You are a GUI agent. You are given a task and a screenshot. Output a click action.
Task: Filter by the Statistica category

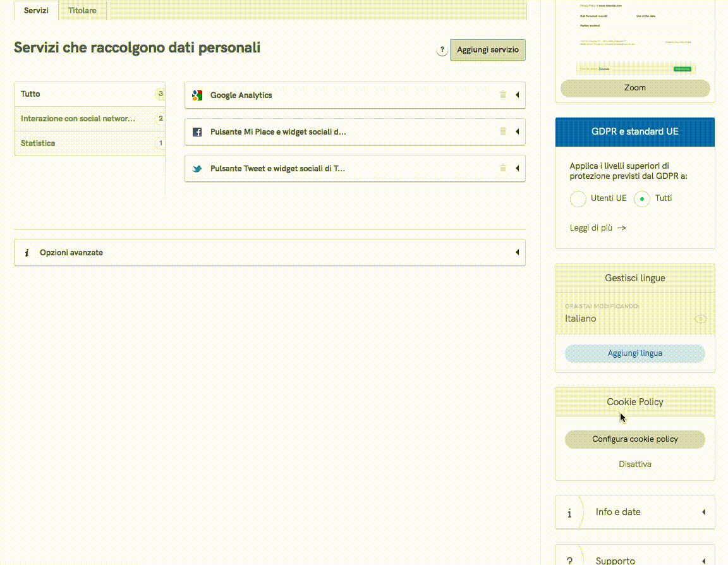[38, 143]
